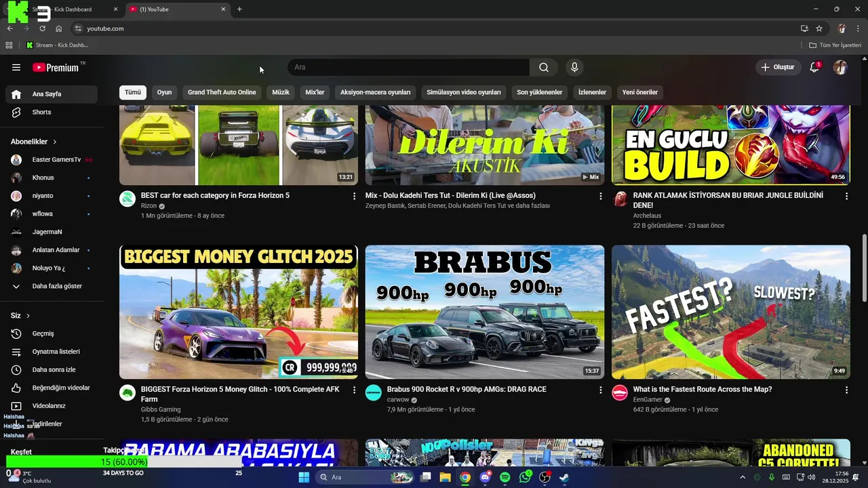Select Grand Theft Auto Online chip
Viewport: 868px width, 488px height.
click(x=222, y=92)
